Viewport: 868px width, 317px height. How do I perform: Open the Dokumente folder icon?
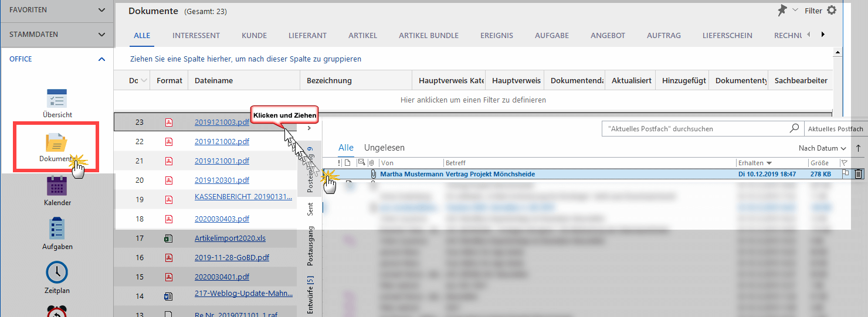point(56,144)
